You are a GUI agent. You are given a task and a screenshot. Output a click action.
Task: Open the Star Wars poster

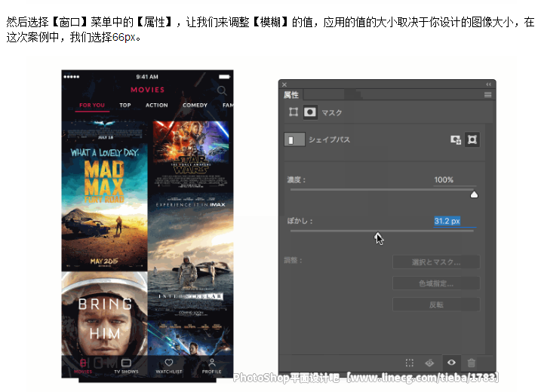point(191,155)
